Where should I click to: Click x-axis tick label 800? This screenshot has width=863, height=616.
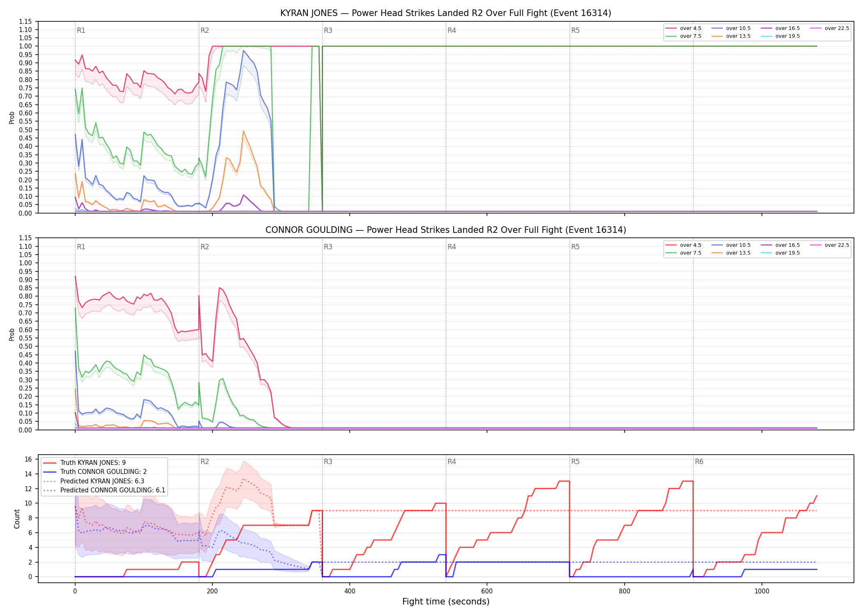point(624,591)
